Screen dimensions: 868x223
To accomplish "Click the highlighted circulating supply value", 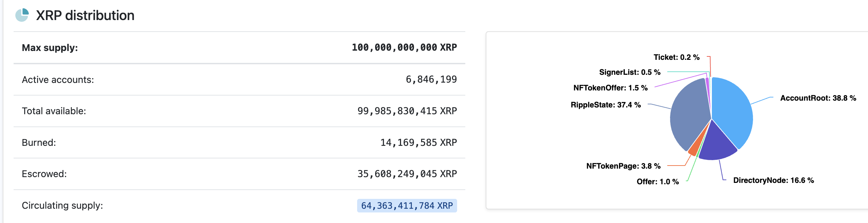I will click(x=407, y=206).
